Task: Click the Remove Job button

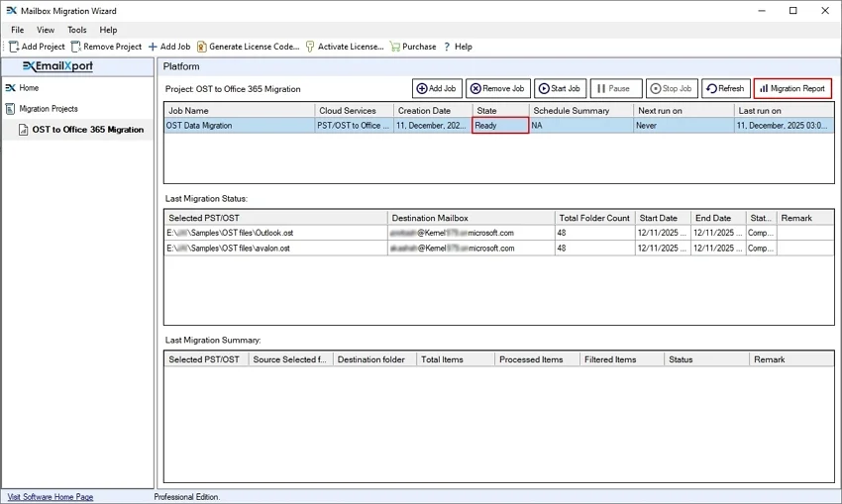Action: click(x=498, y=88)
